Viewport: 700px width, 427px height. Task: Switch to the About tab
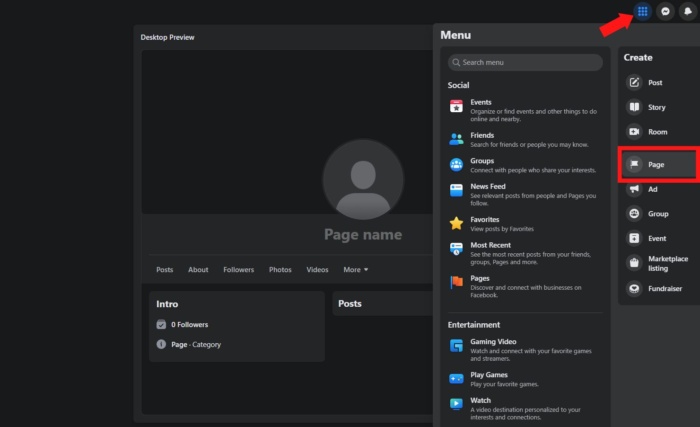click(198, 269)
